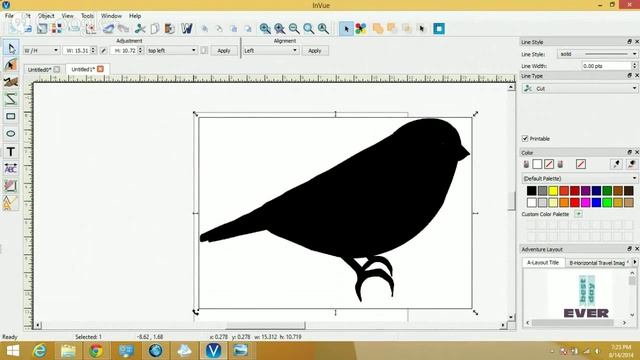Click Apply in the Alignment section
The image size is (640, 360).
click(x=315, y=51)
